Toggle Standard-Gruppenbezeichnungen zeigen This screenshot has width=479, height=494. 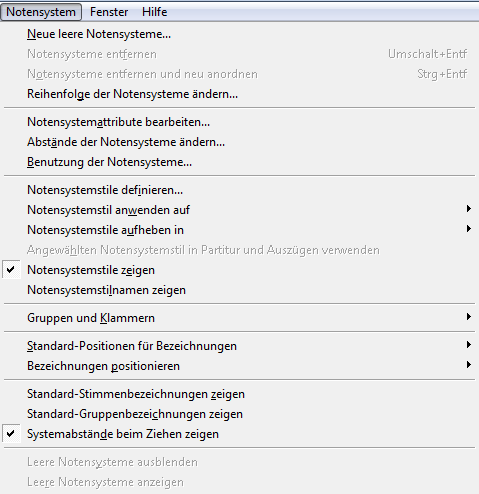(x=239, y=414)
